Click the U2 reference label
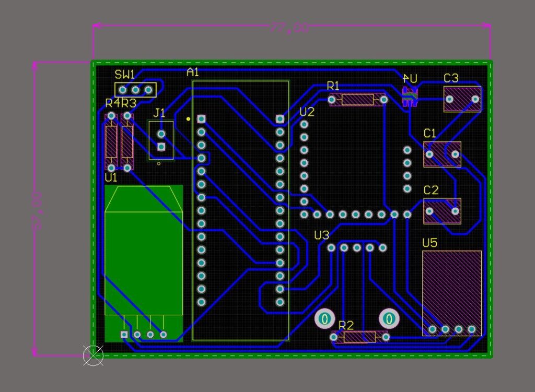 [x=307, y=112]
